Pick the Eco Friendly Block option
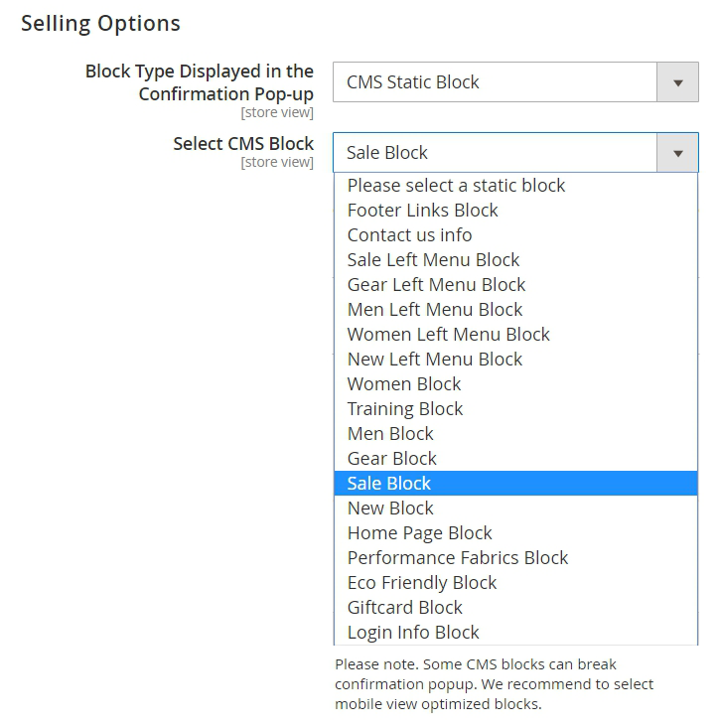Screen dimensions: 720x728 pos(422,583)
